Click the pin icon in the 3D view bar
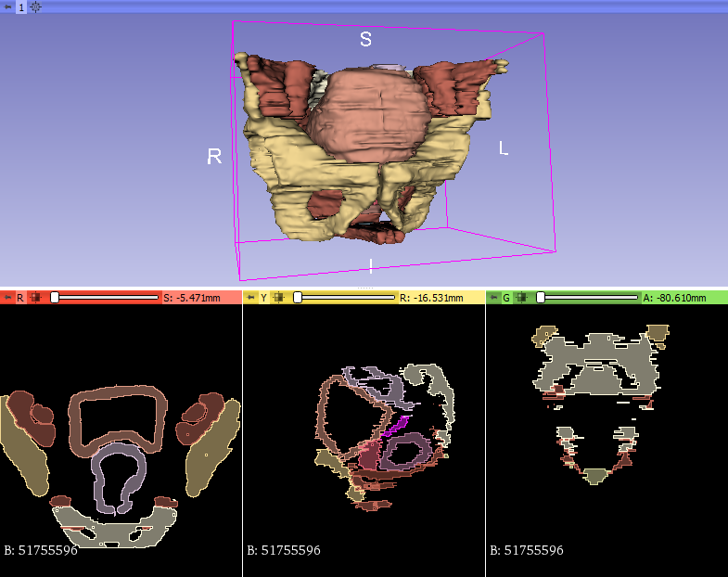This screenshot has height=577, width=728. click(8, 6)
